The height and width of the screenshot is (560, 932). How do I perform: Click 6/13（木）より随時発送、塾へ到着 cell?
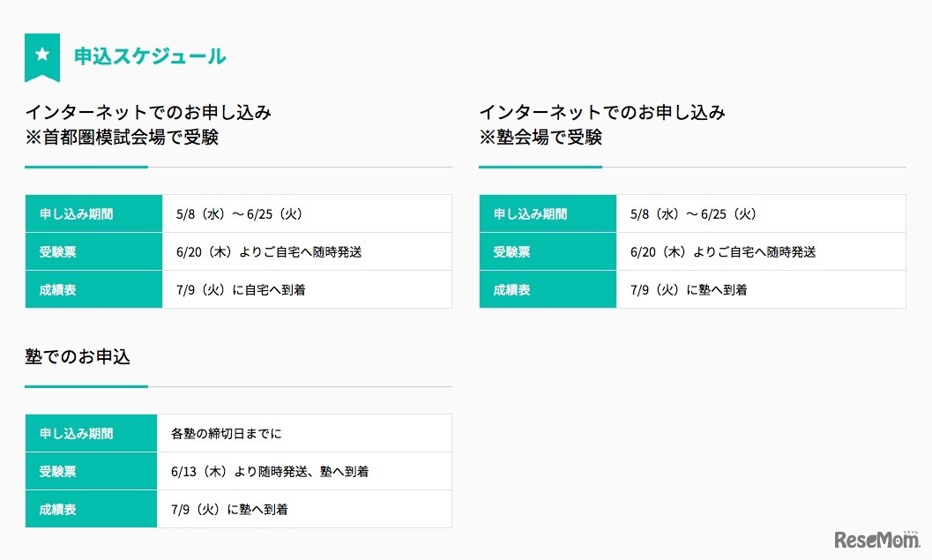tap(270, 471)
